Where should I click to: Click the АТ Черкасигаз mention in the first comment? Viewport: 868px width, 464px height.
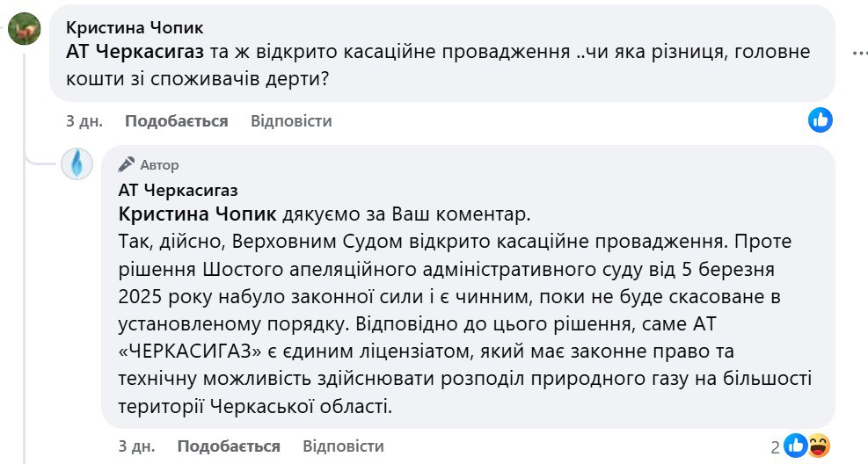tap(135, 52)
